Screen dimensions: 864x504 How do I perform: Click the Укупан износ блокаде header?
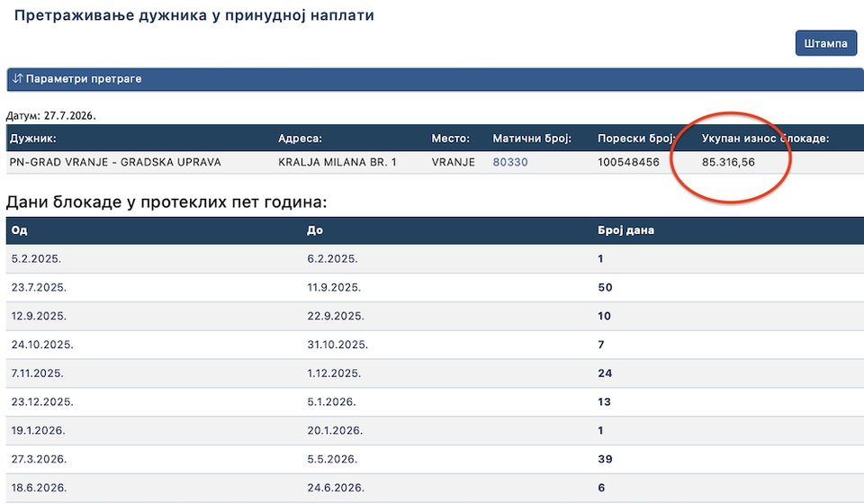(765, 139)
